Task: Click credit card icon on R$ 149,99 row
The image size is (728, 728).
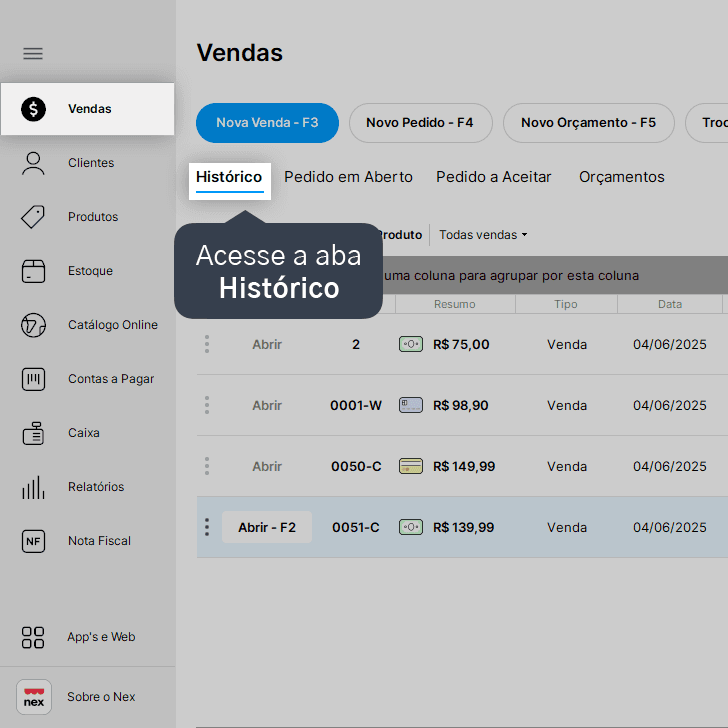Action: pos(411,466)
